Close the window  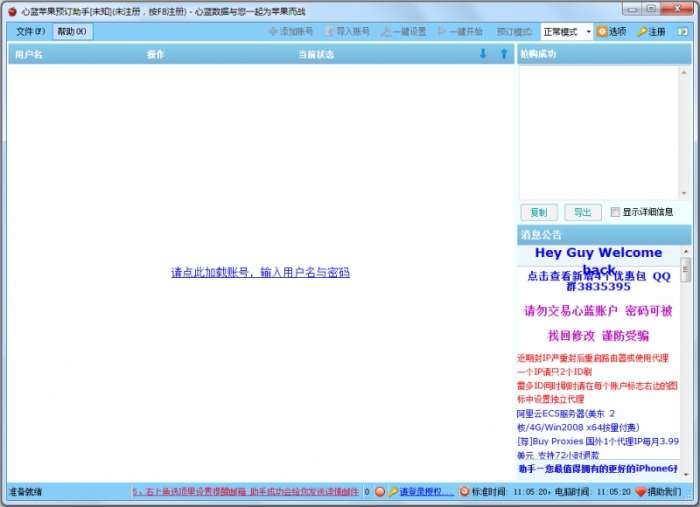(677, 8)
